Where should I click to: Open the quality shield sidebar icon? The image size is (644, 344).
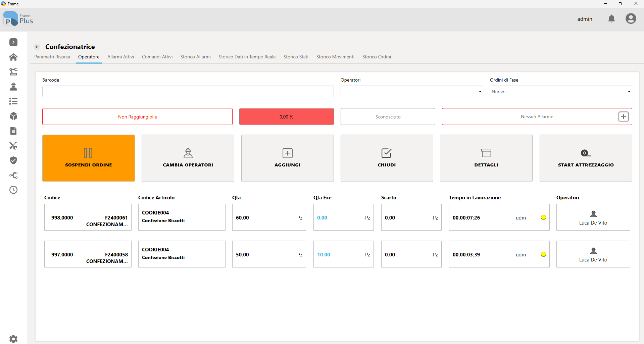[13, 160]
